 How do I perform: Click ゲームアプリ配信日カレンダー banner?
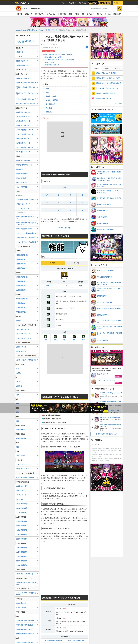107,358
